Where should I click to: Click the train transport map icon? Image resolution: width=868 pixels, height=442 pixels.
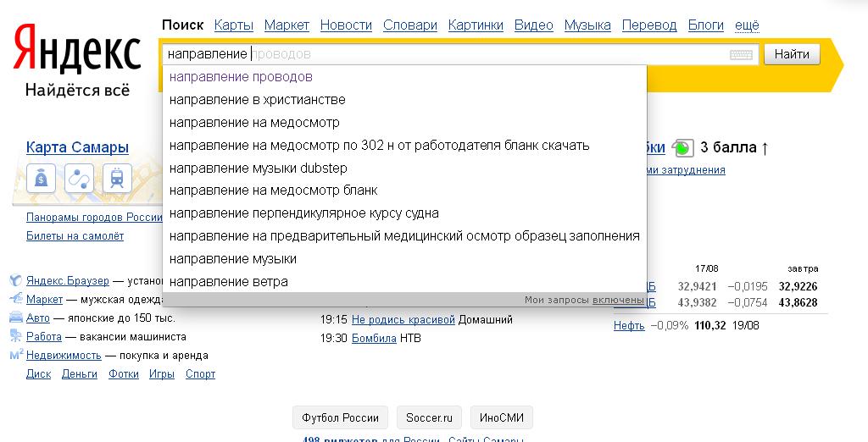pos(116,179)
